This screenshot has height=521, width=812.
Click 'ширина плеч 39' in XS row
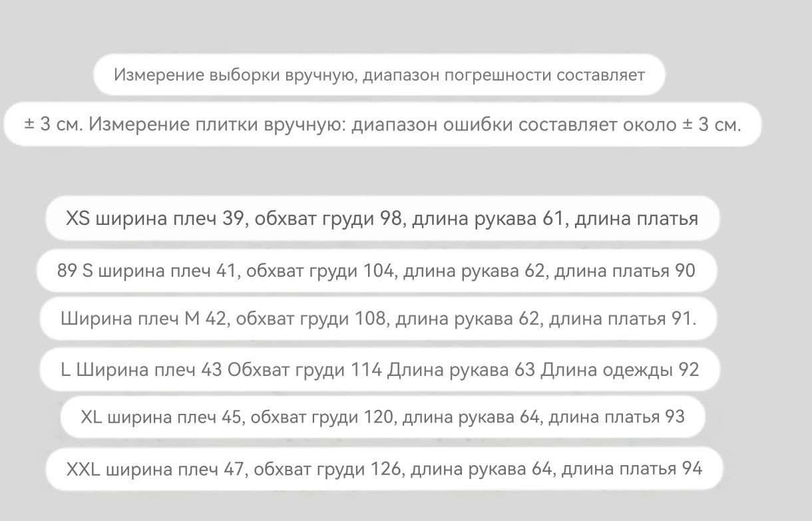click(170, 218)
